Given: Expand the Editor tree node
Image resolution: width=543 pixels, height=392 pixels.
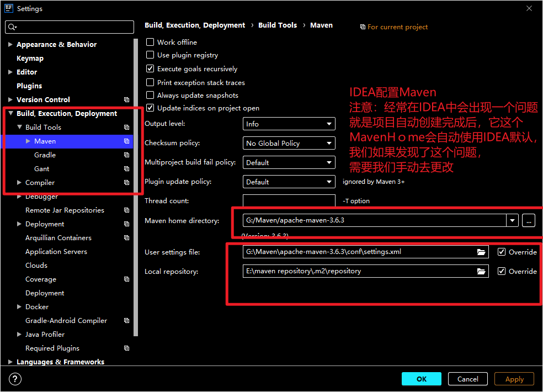Looking at the screenshot, I should pyautogui.click(x=10, y=72).
